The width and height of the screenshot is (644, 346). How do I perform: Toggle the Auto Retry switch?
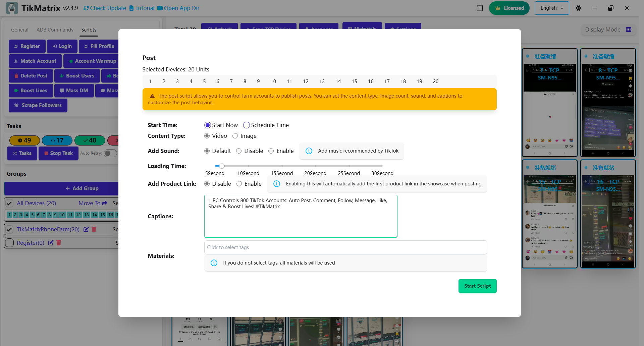coord(110,153)
